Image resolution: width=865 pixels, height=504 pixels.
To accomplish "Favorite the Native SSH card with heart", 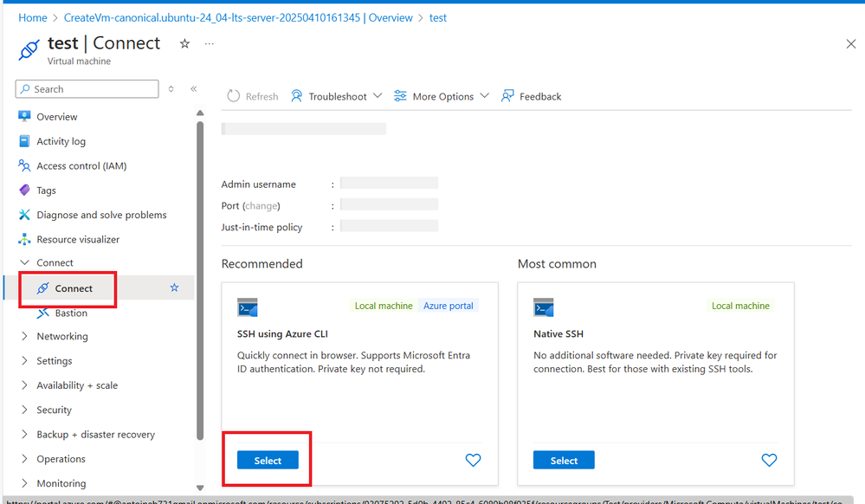I will pos(769,460).
